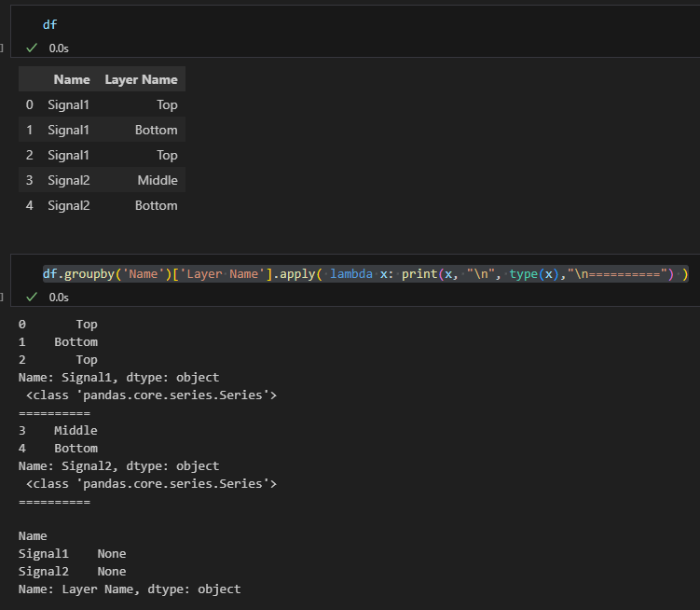Click Bottom cell in table row 1
The height and width of the screenshot is (610, 700).
point(157,130)
